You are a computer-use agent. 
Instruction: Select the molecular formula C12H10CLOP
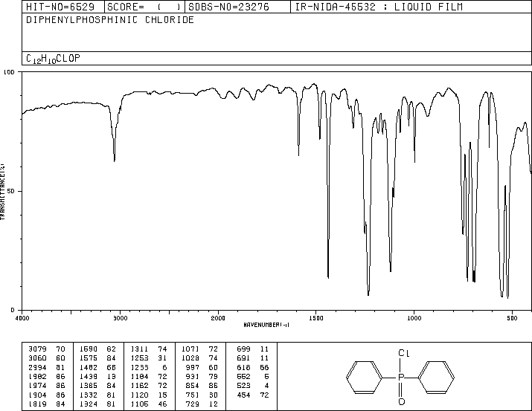coord(53,59)
